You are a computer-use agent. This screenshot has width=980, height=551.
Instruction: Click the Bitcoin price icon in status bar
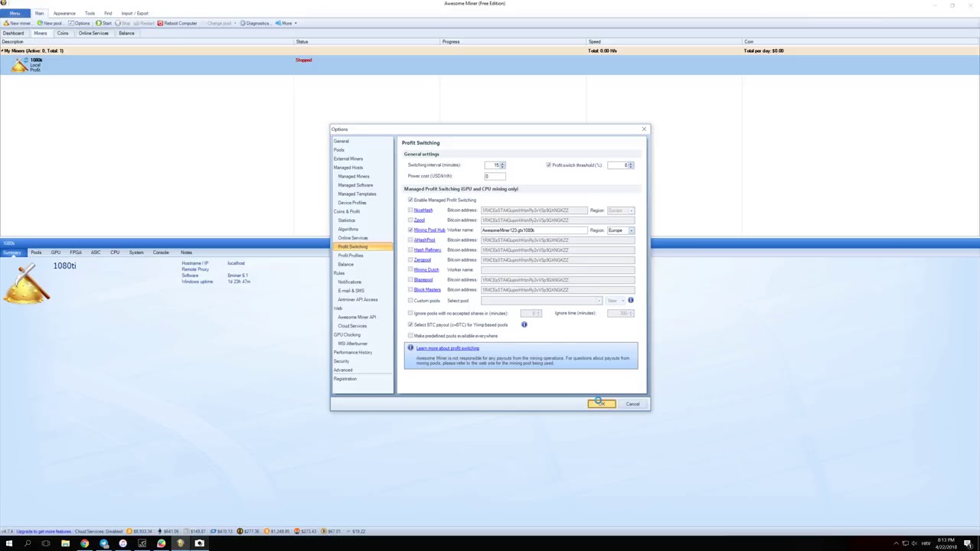[x=129, y=531]
